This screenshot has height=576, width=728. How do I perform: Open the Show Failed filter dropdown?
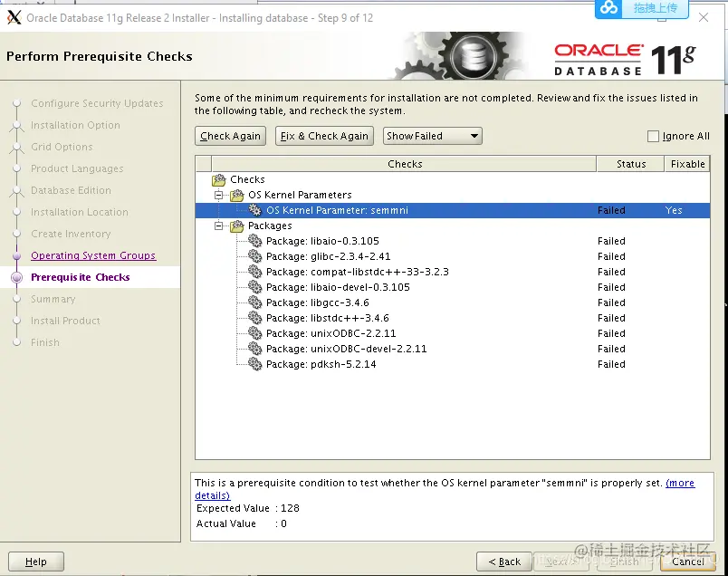(x=432, y=136)
